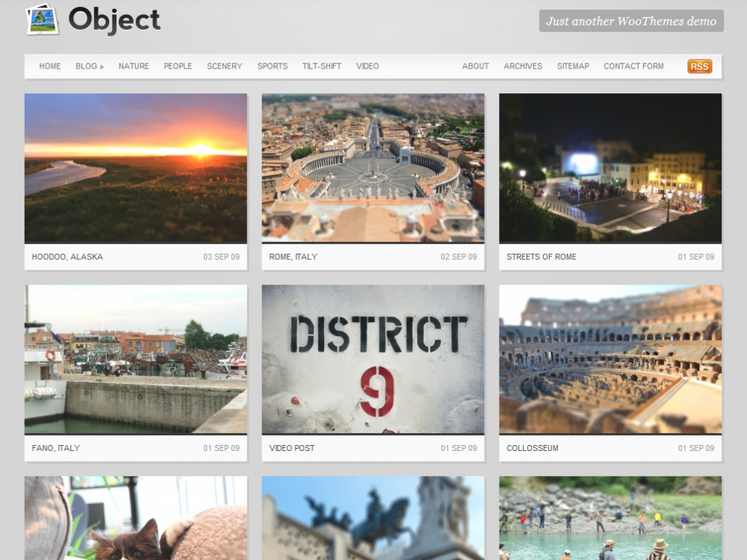This screenshot has width=747, height=560.
Task: View the Sitemap page
Action: tap(573, 66)
